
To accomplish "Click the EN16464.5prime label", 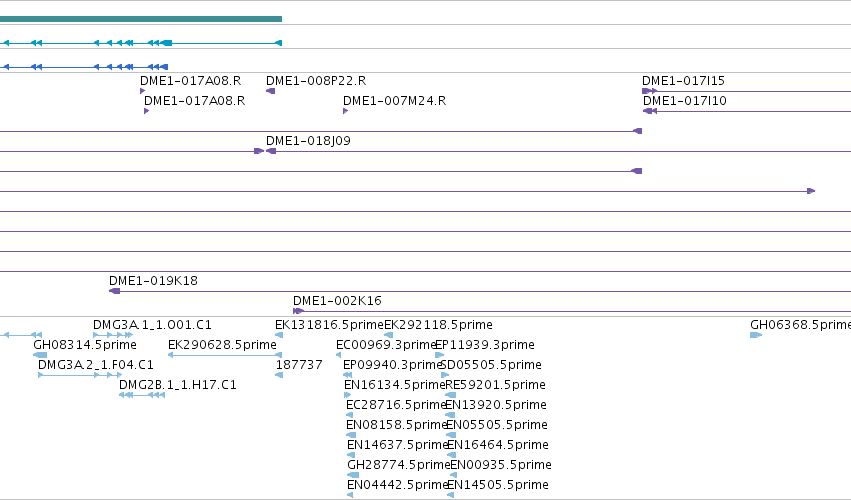I will pyautogui.click(x=498, y=446).
